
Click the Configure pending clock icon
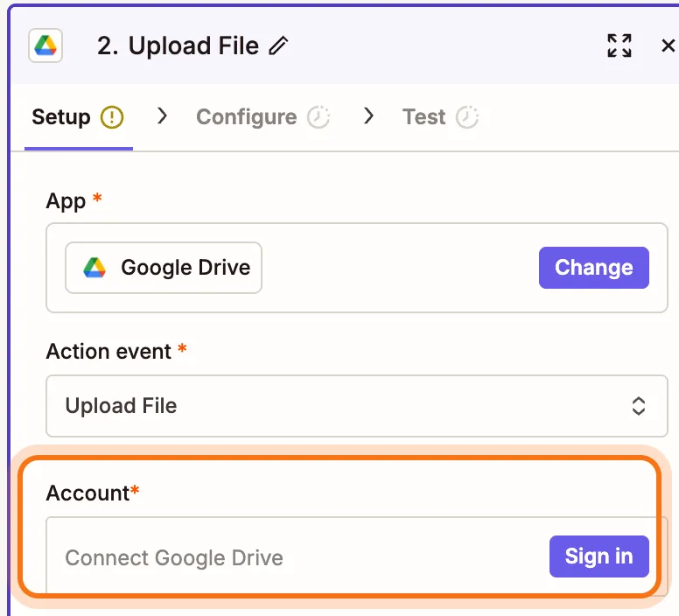[318, 117]
